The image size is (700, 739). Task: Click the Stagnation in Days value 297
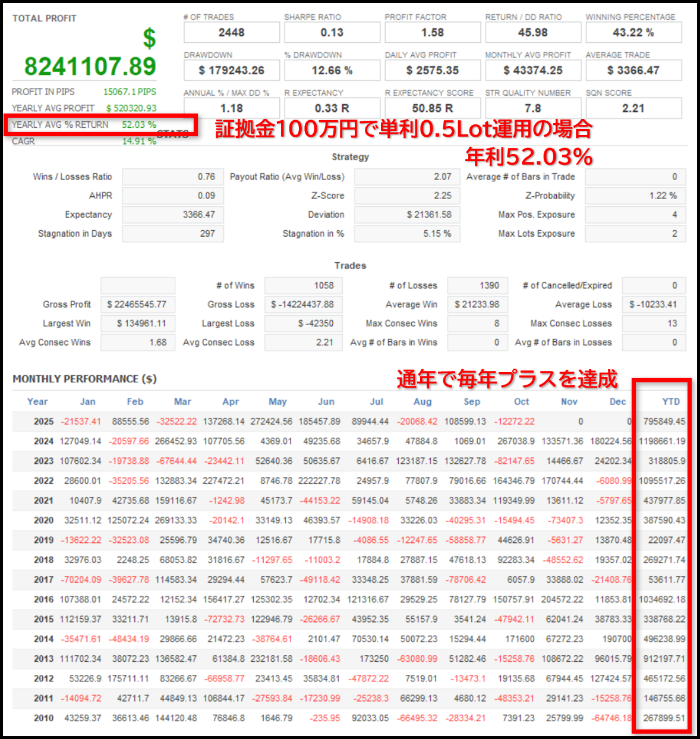(x=173, y=234)
